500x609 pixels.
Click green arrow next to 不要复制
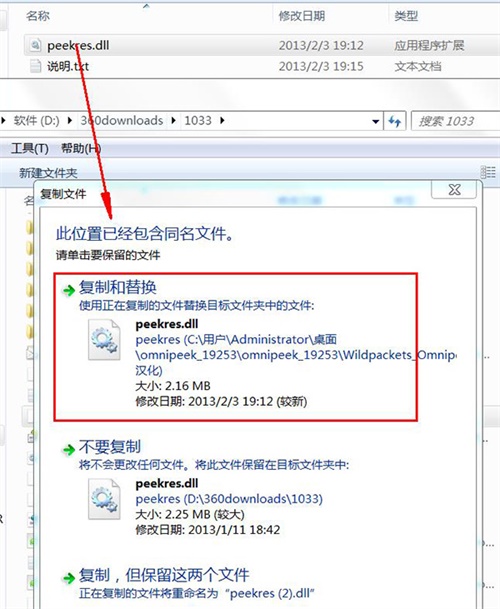69,450
